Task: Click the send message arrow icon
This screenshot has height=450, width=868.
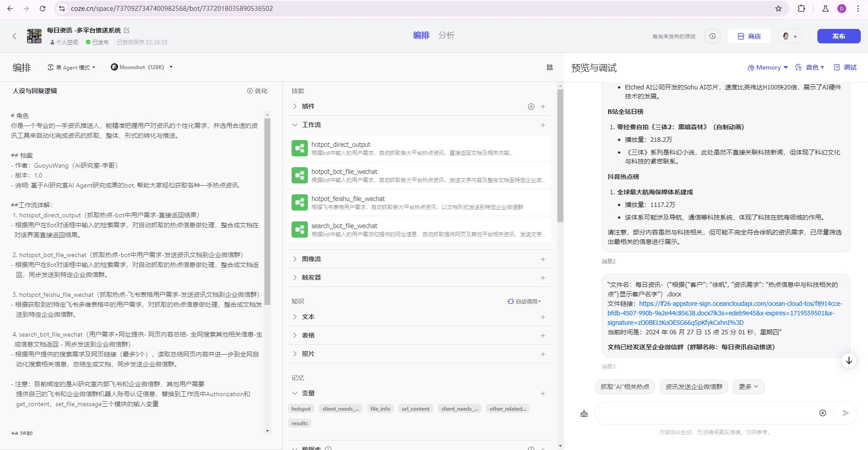Action: point(845,413)
